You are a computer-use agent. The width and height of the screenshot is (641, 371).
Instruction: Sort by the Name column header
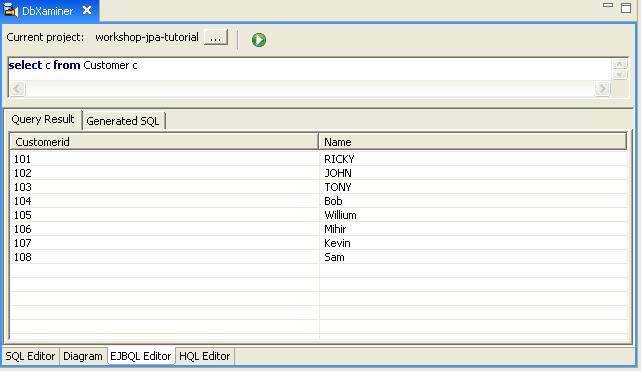coord(473,142)
